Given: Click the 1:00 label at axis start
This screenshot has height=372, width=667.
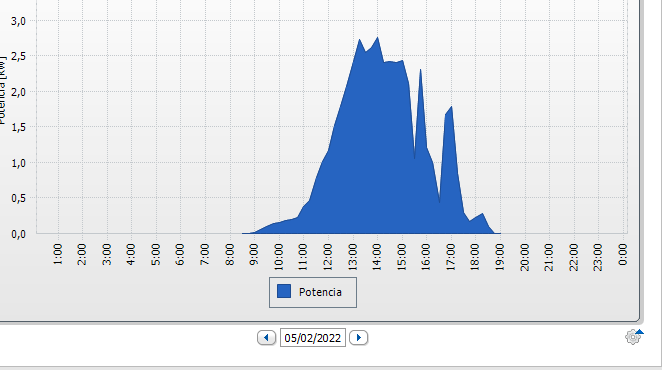Looking at the screenshot, I should 58,255.
